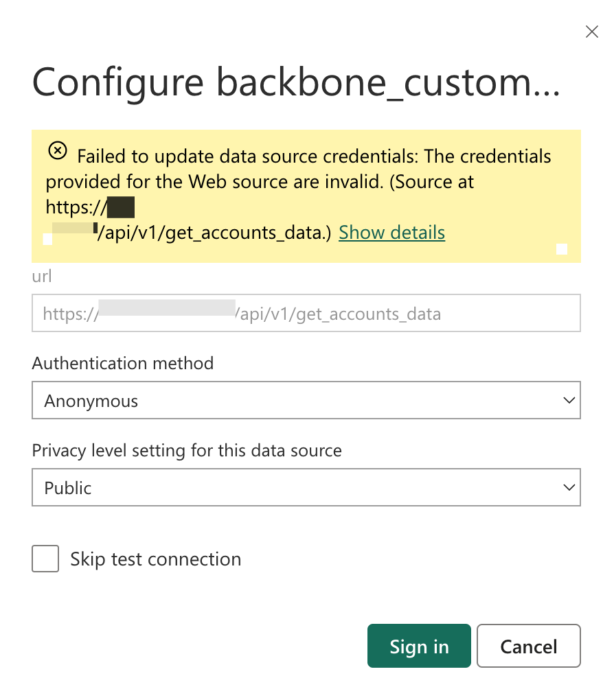Screen dimensions: 614x700
Task: Open the Show details link
Action: pos(391,233)
